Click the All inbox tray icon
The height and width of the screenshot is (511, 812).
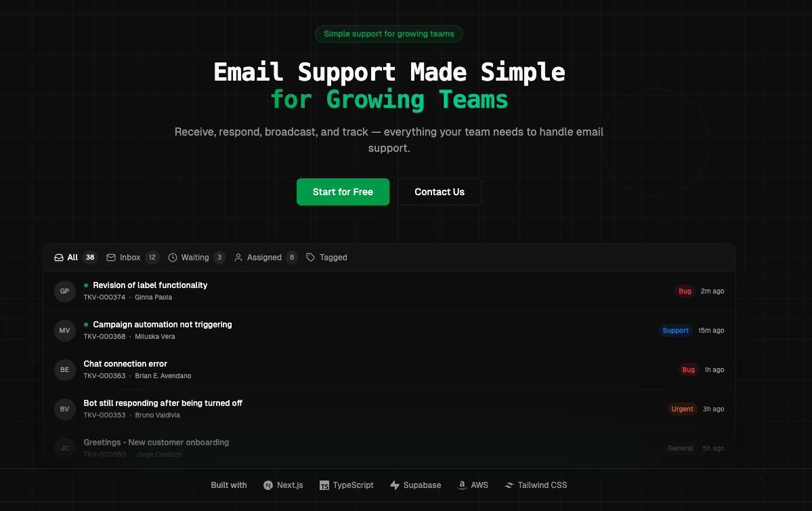[x=59, y=258]
